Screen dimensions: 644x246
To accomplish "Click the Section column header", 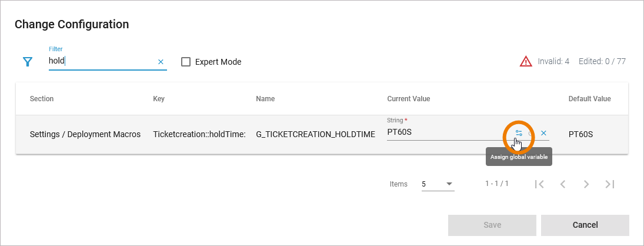I will [42, 99].
